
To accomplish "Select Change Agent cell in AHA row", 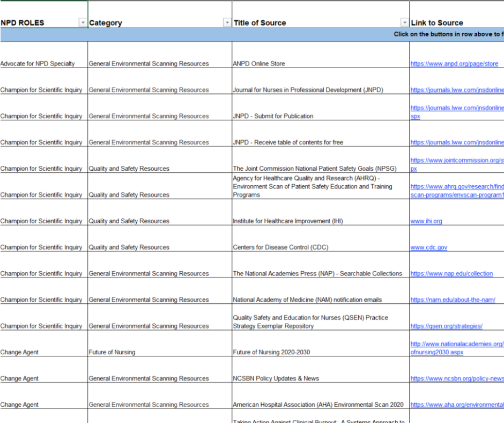I will click(44, 396).
